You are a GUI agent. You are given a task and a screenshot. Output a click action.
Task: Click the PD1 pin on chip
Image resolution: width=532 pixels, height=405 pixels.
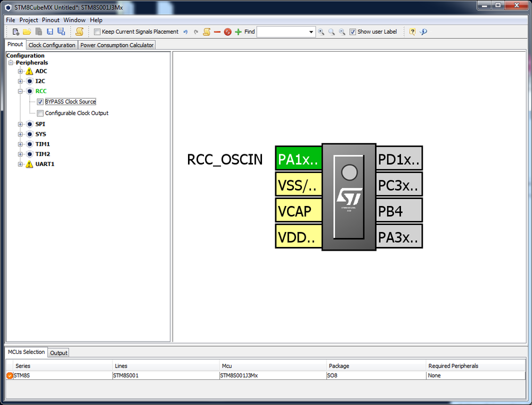click(x=399, y=159)
